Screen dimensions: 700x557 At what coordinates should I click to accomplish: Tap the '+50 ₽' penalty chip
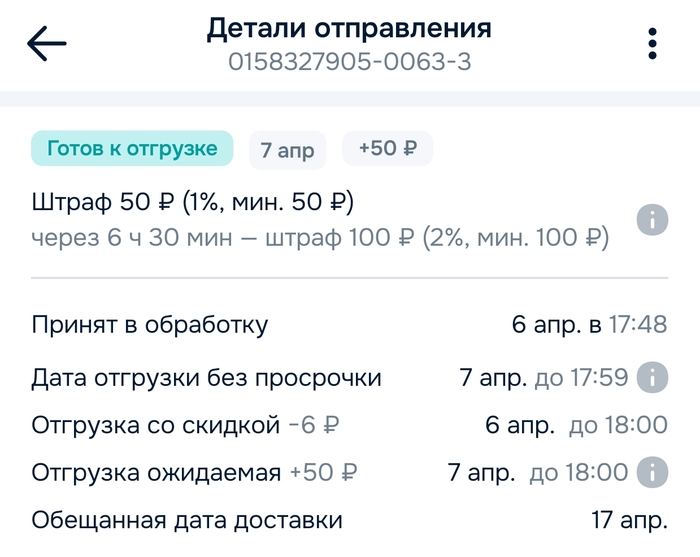click(x=388, y=148)
